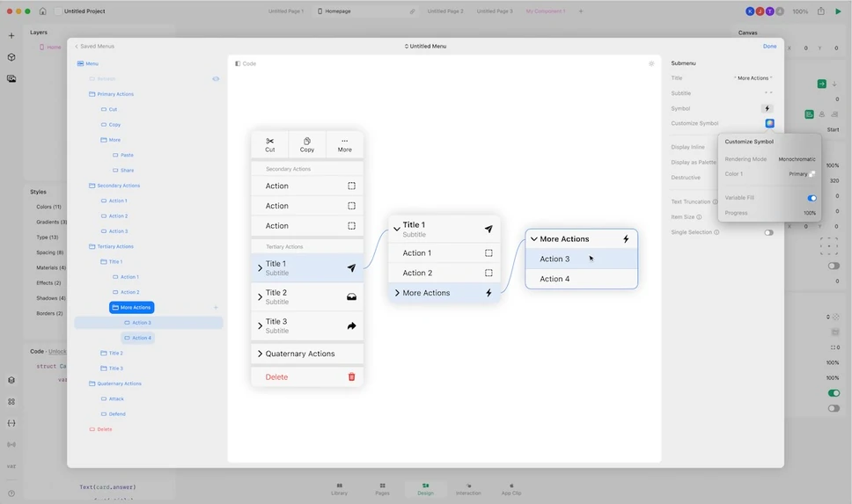
Task: Click the settings icon at the canvas top right
Action: [651, 63]
